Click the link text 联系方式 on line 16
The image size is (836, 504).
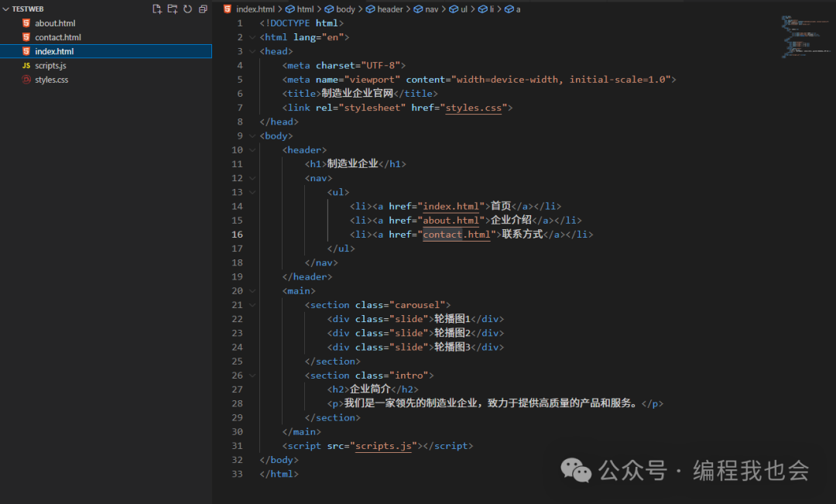(x=522, y=234)
